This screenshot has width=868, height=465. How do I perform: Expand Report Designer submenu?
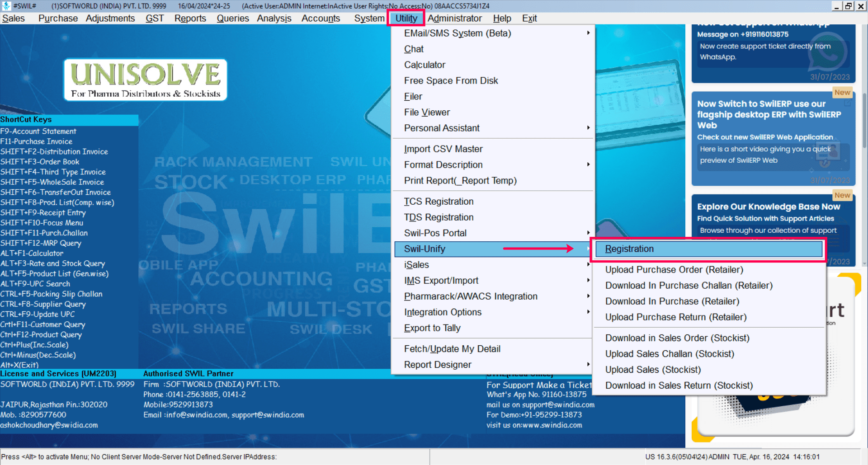pos(493,365)
